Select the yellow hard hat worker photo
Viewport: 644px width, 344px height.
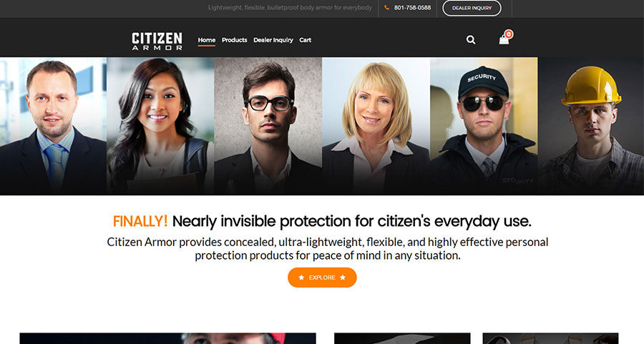pos(591,126)
